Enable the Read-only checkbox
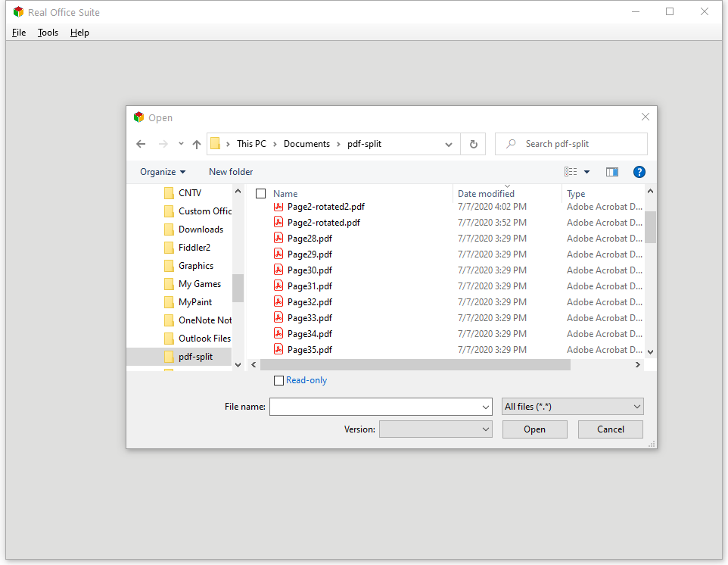 278,380
